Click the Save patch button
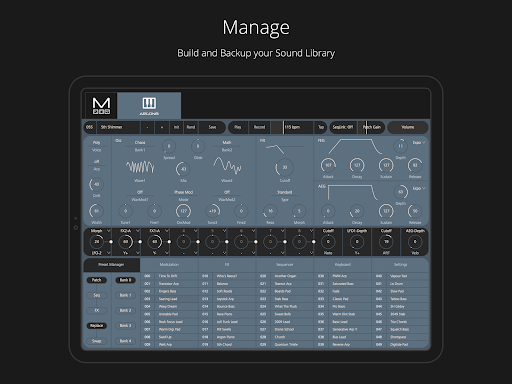 coord(212,127)
